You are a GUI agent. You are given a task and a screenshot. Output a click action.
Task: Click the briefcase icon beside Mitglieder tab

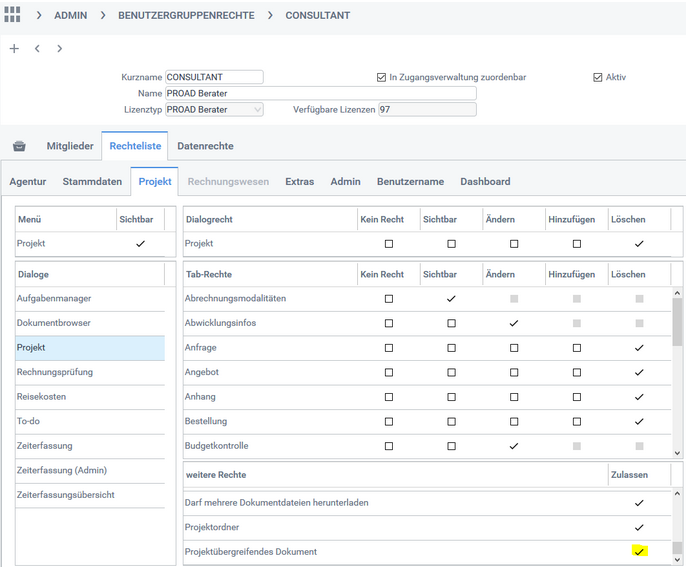[x=19, y=146]
